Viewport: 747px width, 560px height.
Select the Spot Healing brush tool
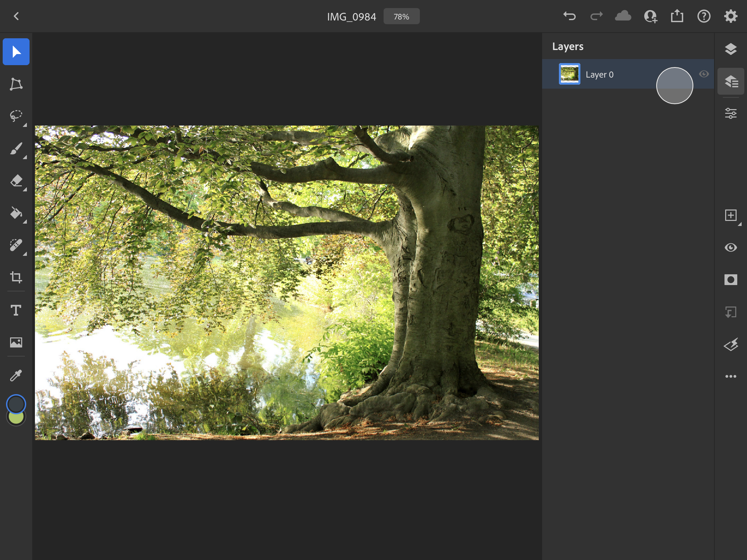click(x=16, y=245)
